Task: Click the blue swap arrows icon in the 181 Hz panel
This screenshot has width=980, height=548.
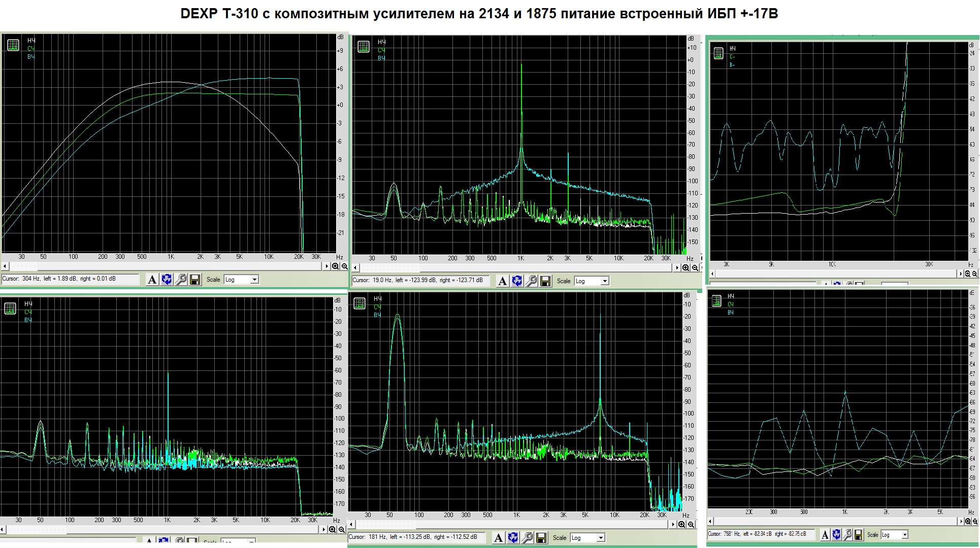Action: pyautogui.click(x=513, y=538)
